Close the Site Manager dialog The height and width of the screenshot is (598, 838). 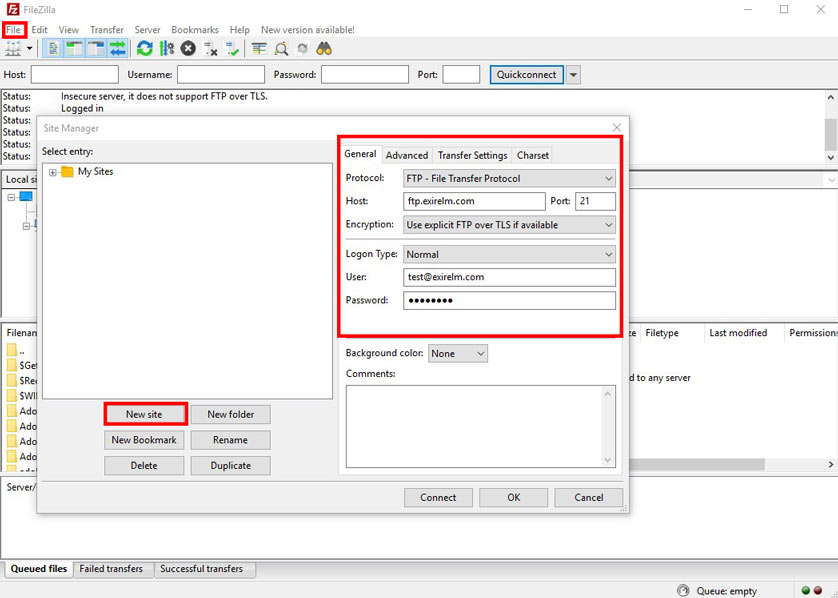pyautogui.click(x=616, y=128)
